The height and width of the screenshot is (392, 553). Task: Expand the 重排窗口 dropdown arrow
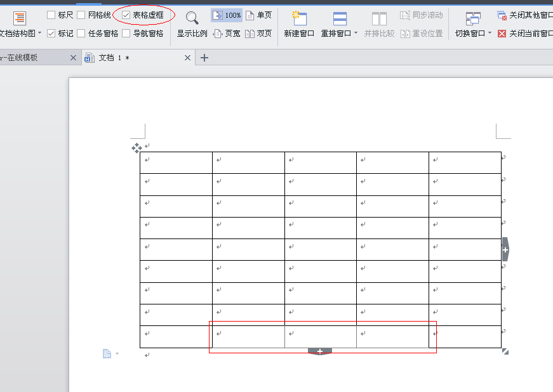point(356,33)
